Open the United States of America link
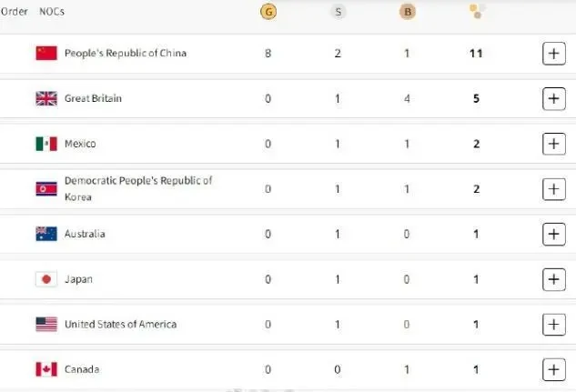576x392 pixels. pos(120,325)
